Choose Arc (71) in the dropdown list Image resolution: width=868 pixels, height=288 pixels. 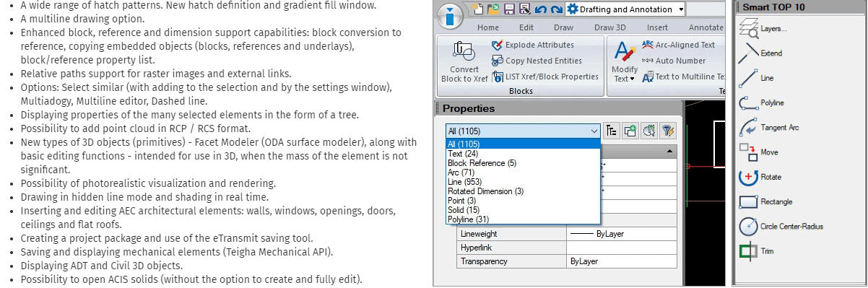click(523, 173)
